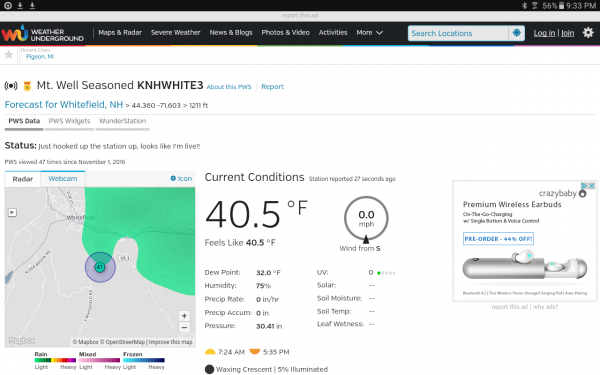Open Severe Weather menu

pyautogui.click(x=175, y=33)
